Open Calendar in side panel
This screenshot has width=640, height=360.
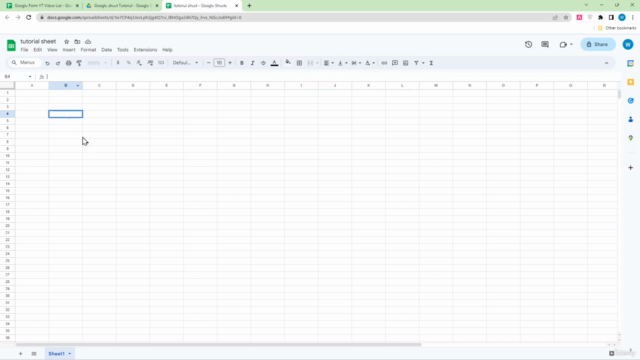[631, 63]
